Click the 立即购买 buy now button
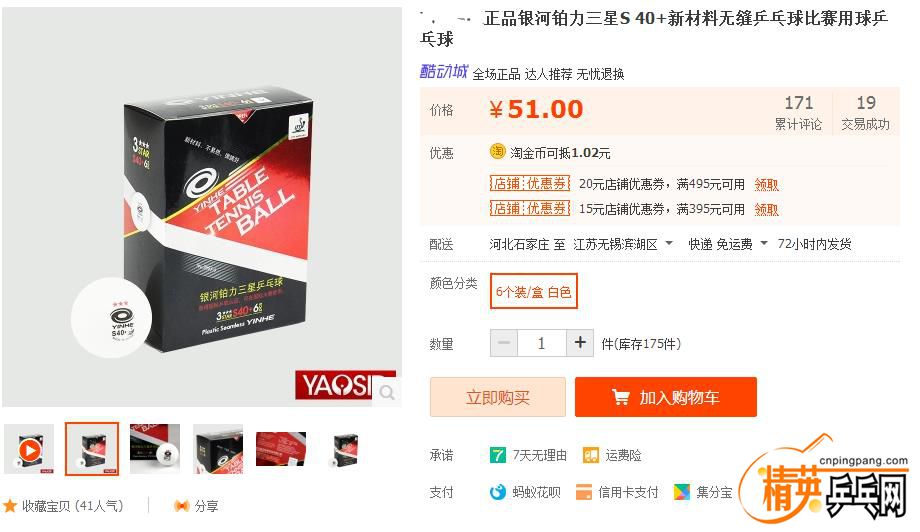920x532 pixels. [498, 397]
